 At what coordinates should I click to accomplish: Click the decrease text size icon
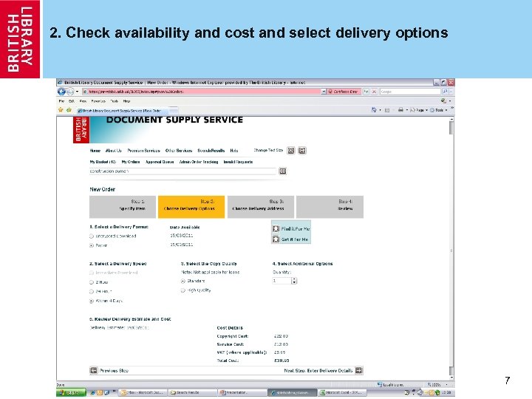pyautogui.click(x=302, y=150)
